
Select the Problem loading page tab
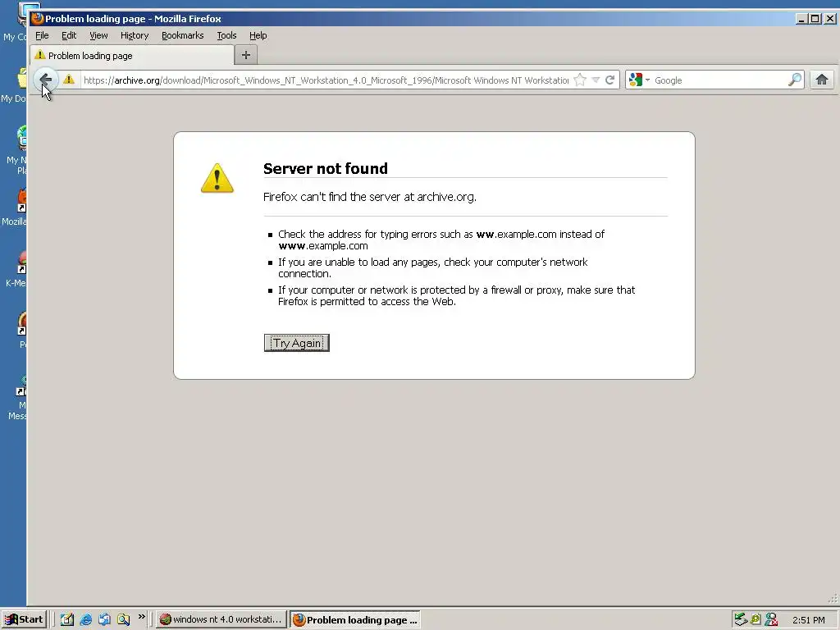click(x=132, y=55)
